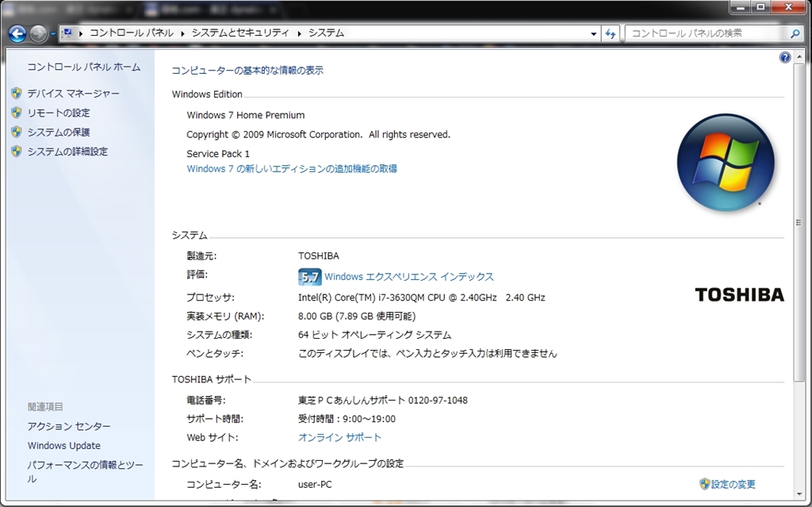Image resolution: width=812 pixels, height=507 pixels.
Task: Click the computer icon in address bar
Action: [x=67, y=33]
